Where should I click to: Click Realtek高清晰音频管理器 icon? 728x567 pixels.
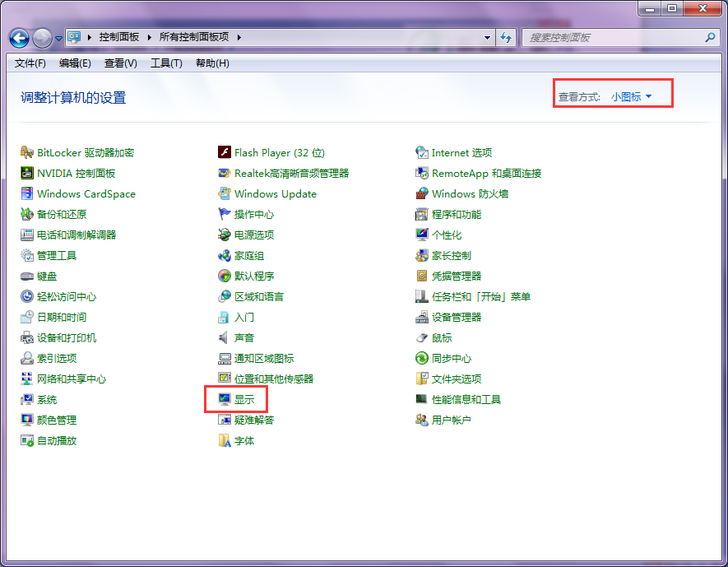pos(225,173)
